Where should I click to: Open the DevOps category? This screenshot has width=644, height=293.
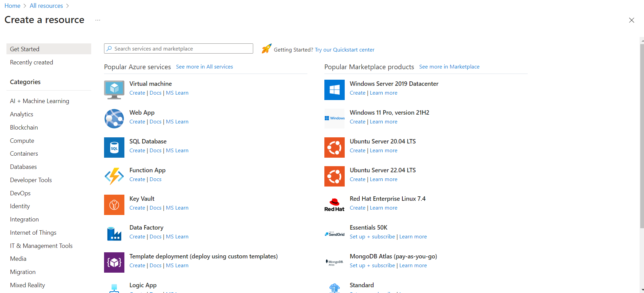20,193
